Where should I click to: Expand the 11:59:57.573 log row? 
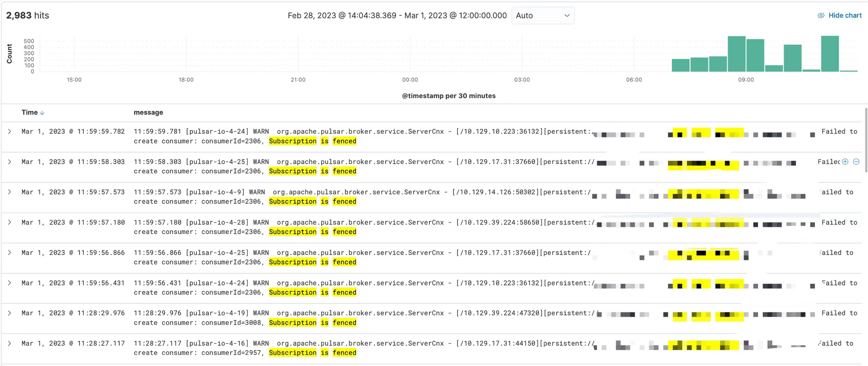[x=9, y=192]
